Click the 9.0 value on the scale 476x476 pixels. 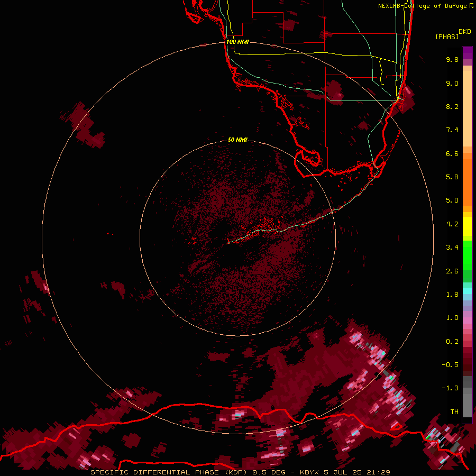(x=452, y=83)
